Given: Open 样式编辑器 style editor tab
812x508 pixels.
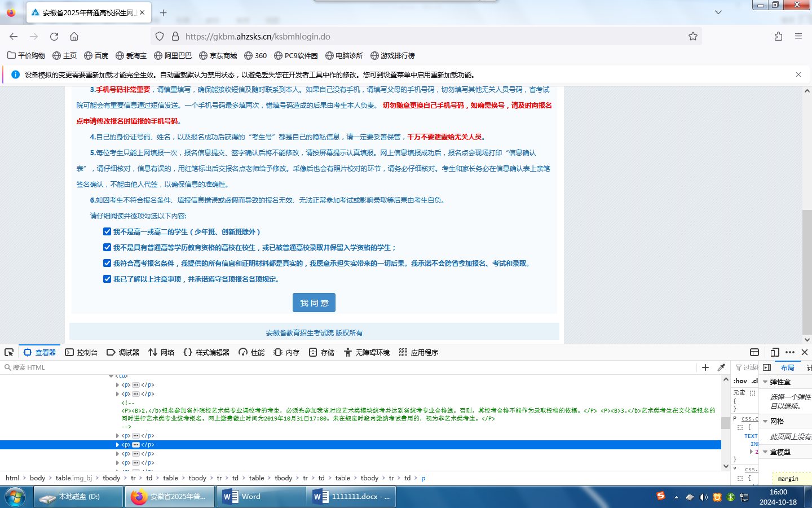Looking at the screenshot, I should coord(206,352).
